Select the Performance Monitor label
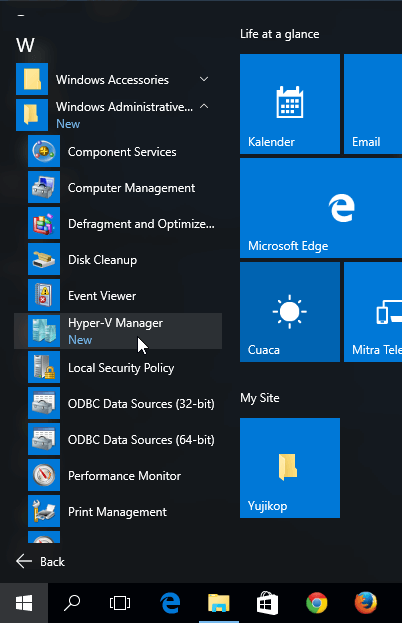Viewport: 402px width, 623px height. coord(124,476)
